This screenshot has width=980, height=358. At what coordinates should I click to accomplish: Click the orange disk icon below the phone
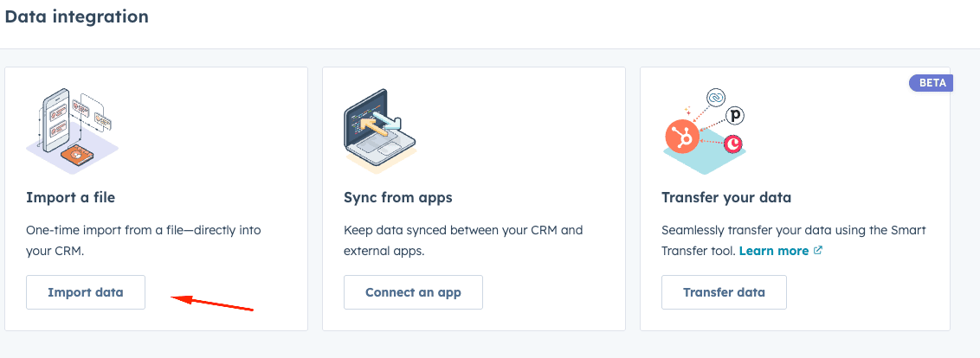[x=78, y=156]
